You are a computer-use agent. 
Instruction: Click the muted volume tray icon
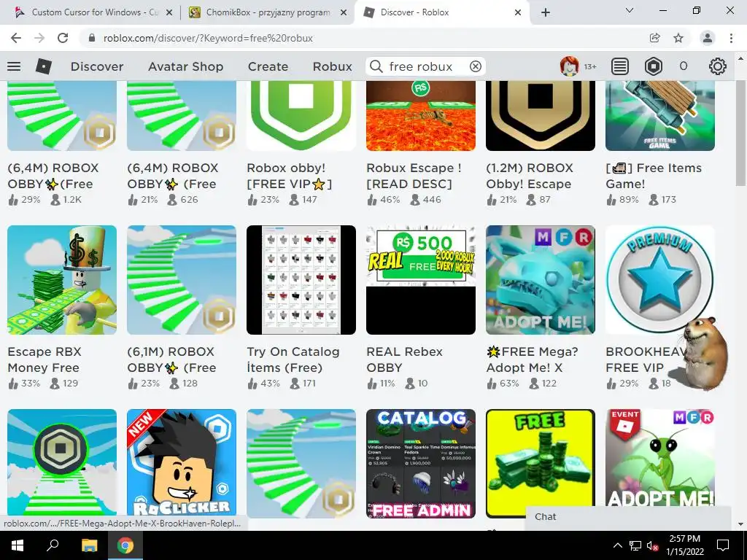(x=652, y=545)
